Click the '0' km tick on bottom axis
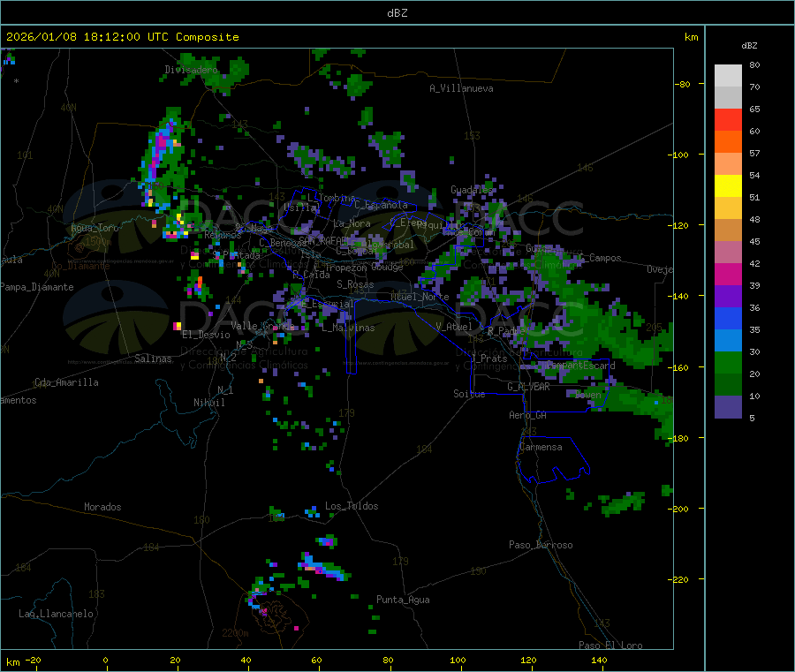795x672 pixels. click(105, 660)
